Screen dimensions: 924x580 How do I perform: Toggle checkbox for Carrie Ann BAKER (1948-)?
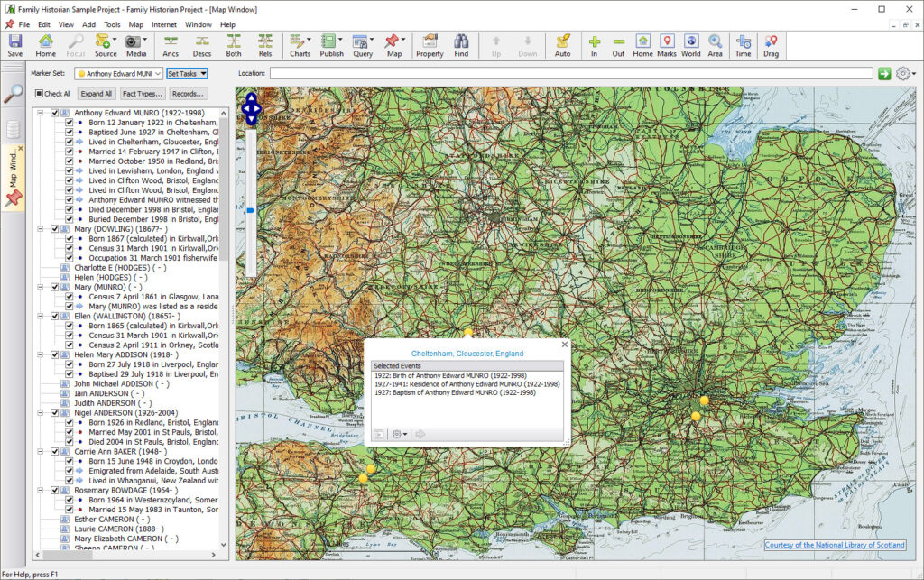(55, 451)
